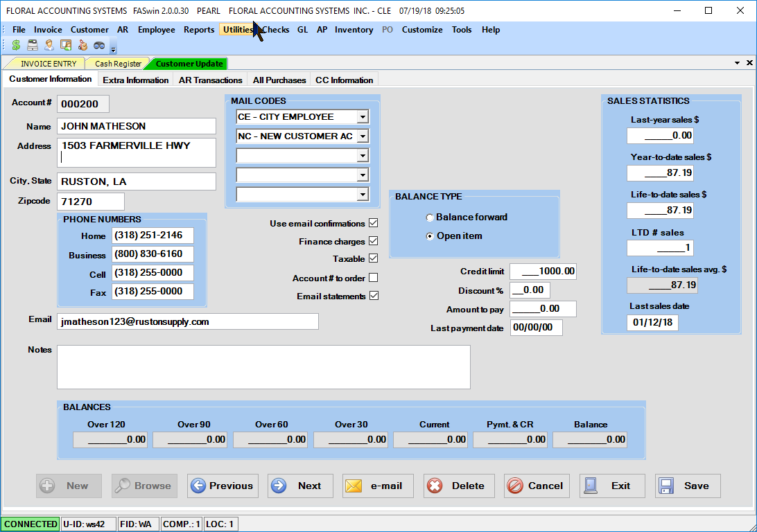Click the Business phone number field
This screenshot has width=757, height=532.
pos(153,254)
